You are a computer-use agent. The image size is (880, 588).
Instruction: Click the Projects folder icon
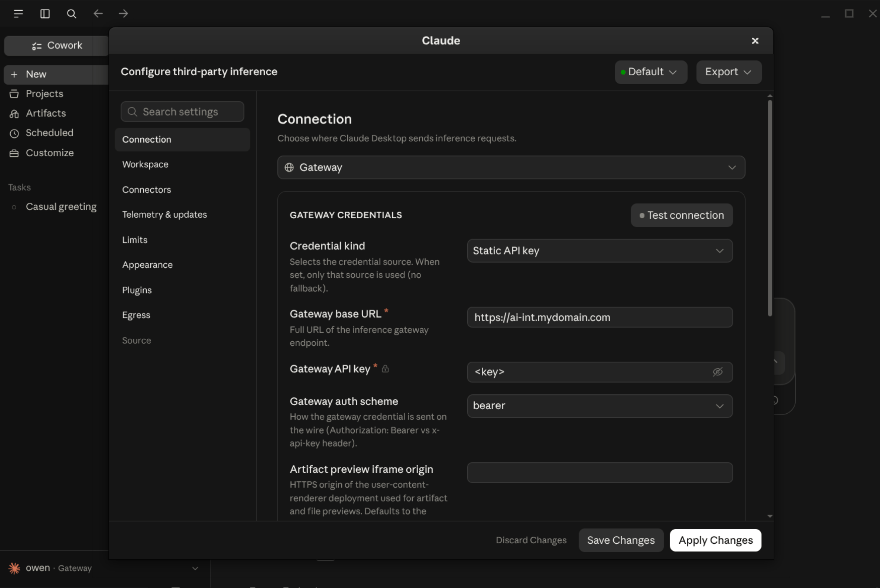click(14, 94)
